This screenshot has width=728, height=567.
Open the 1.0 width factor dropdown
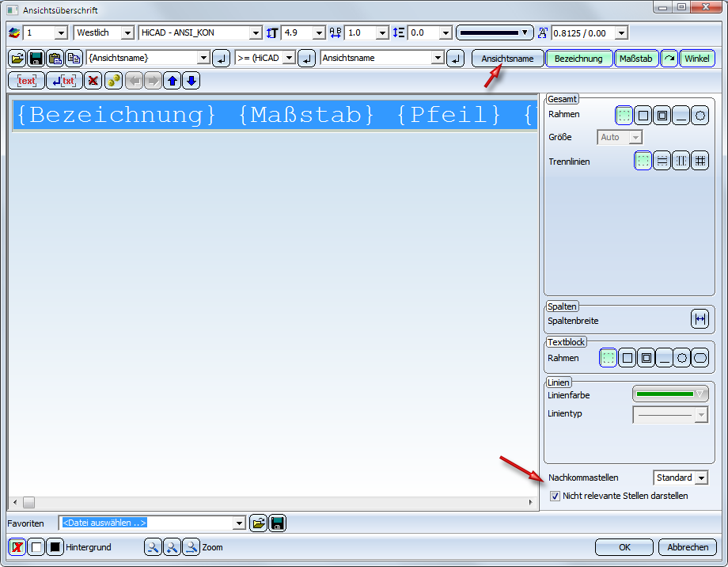pyautogui.click(x=382, y=33)
